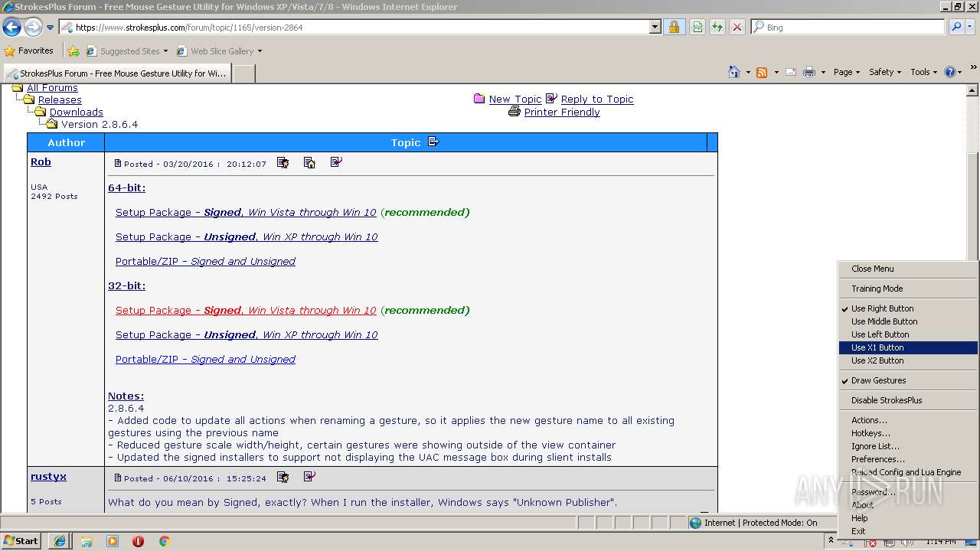
Task: Download 32-bit Unsigned Setup Package
Action: click(x=247, y=334)
